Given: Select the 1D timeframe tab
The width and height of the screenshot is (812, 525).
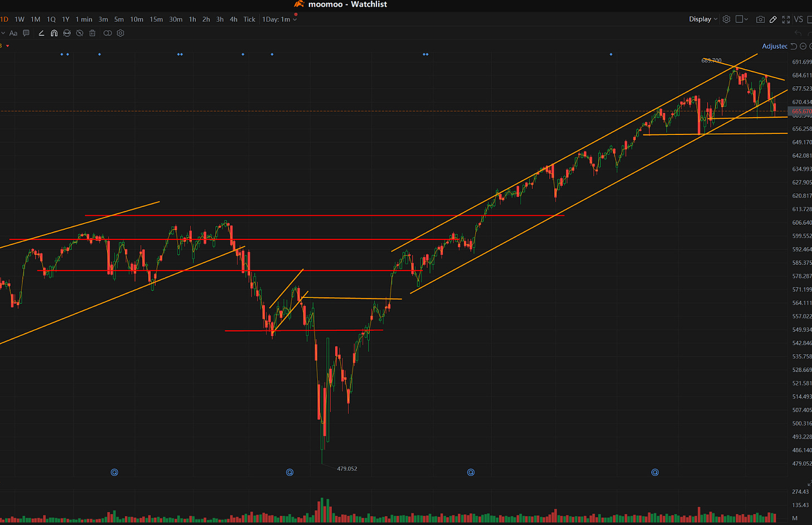Looking at the screenshot, I should pos(4,20).
